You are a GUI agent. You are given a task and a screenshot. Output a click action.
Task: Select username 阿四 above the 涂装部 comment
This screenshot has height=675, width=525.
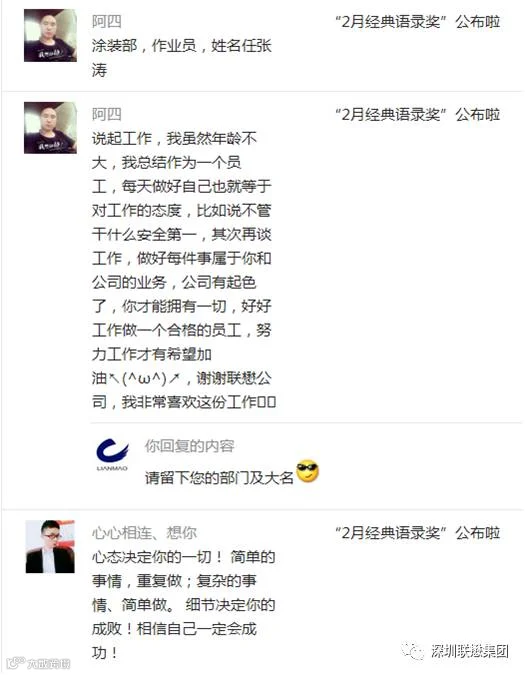click(106, 21)
